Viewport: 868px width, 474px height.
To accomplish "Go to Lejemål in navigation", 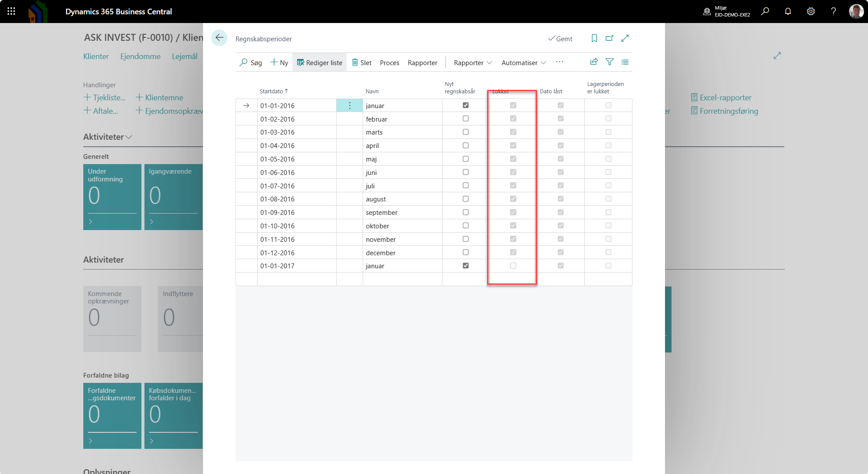I will (184, 56).
